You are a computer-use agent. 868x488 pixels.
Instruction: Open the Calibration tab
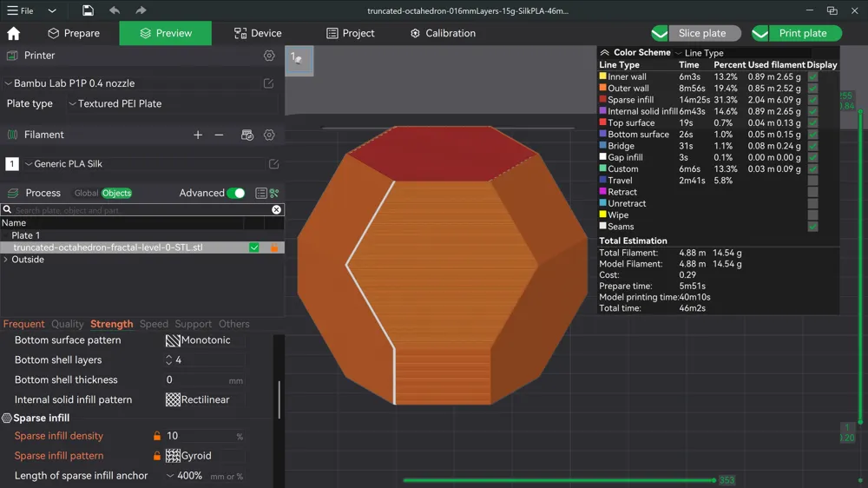coord(443,33)
